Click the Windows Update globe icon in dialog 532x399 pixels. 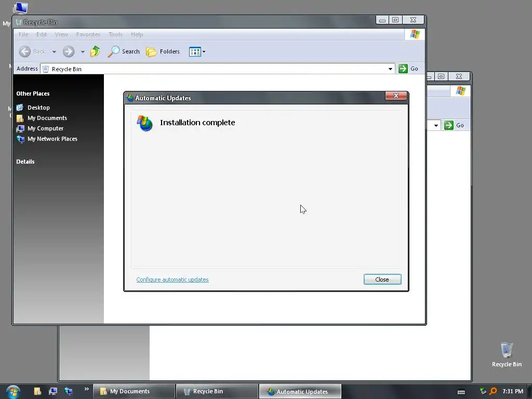144,123
